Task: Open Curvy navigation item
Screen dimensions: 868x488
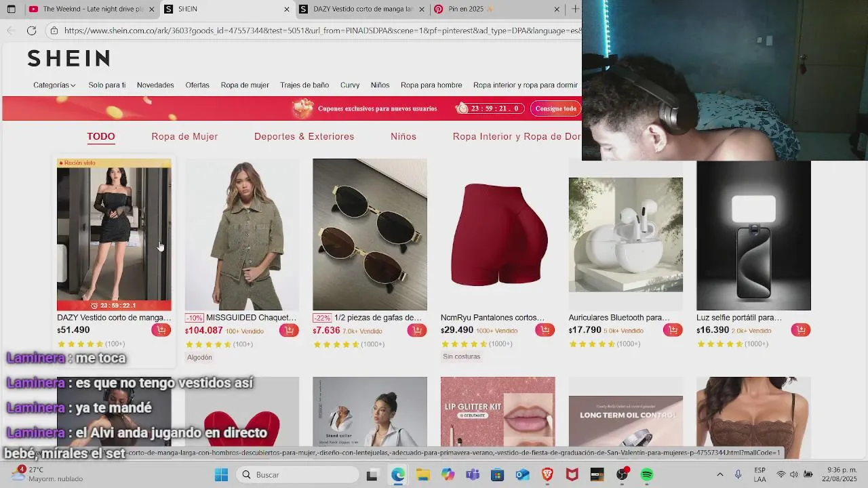Action: click(350, 85)
